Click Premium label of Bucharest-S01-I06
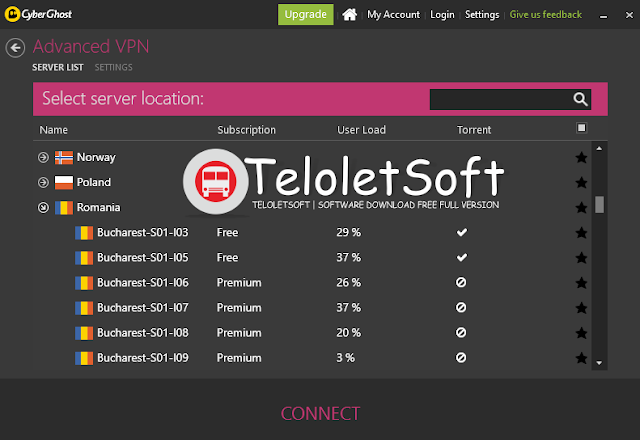The image size is (640, 440). pyautogui.click(x=239, y=282)
